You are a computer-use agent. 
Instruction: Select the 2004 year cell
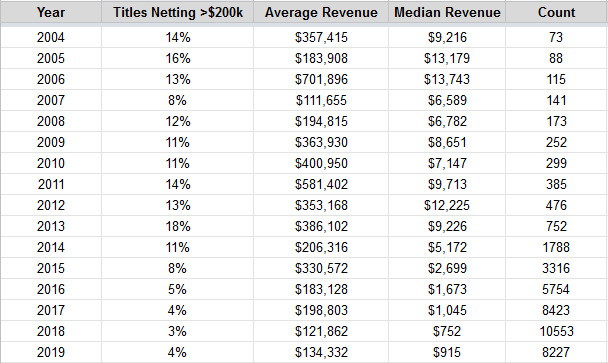coord(51,37)
